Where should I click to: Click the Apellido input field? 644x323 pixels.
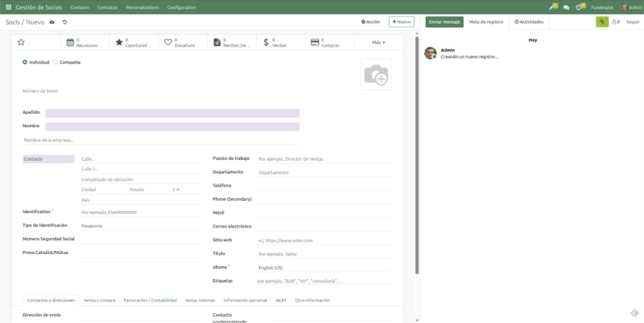(172, 113)
